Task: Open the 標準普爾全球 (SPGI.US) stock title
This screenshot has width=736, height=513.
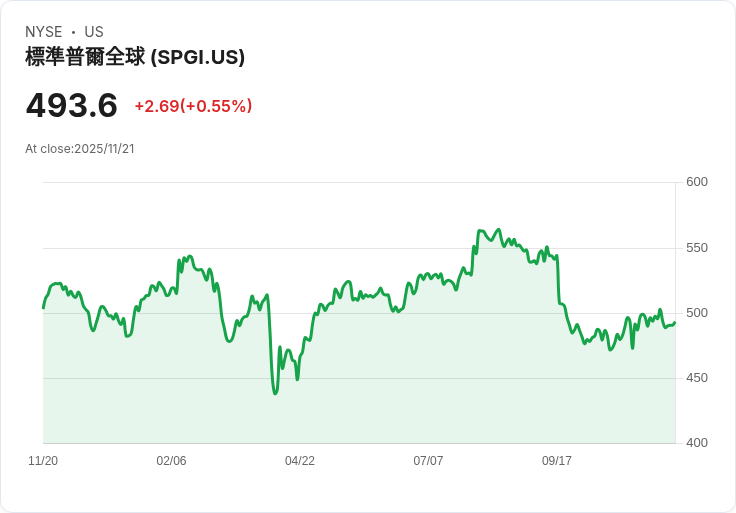Action: click(x=135, y=57)
